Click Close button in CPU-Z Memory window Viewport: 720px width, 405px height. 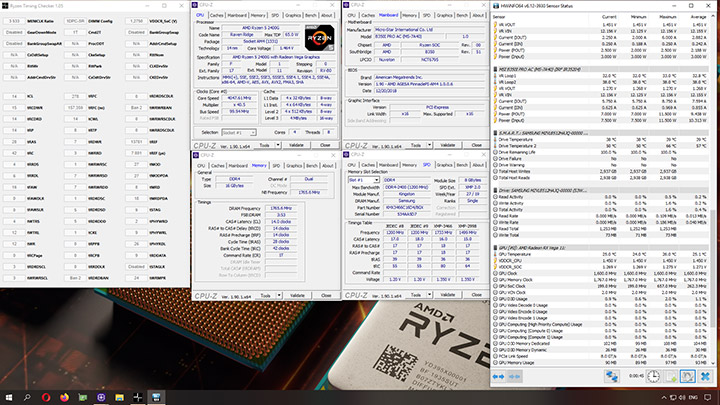pos(326,295)
